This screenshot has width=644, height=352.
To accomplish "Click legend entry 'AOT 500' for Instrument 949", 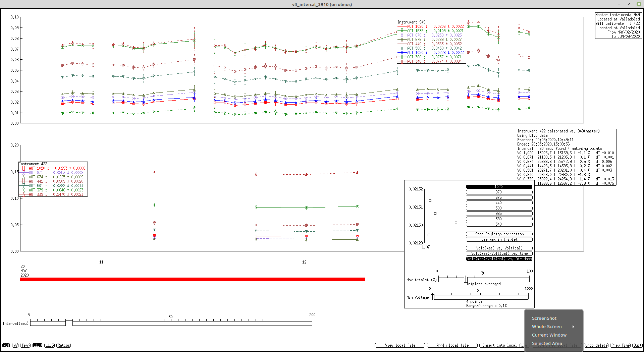I will pos(431,48).
